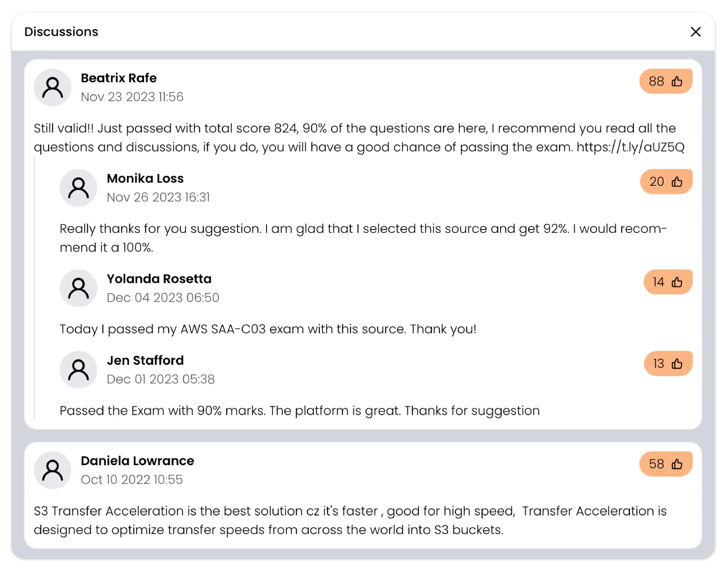728x571 pixels.
Task: Click the Discussions header title
Action: coord(61,32)
